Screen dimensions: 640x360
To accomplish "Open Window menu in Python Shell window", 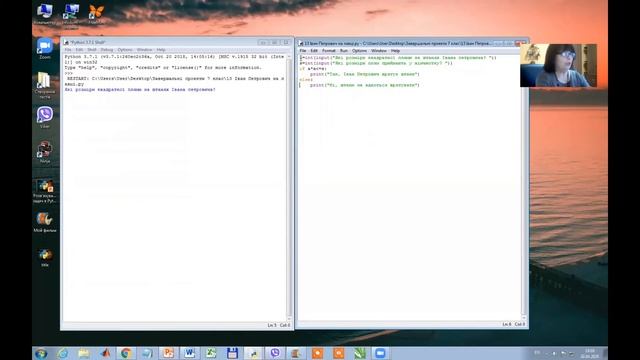I will [x=144, y=50].
